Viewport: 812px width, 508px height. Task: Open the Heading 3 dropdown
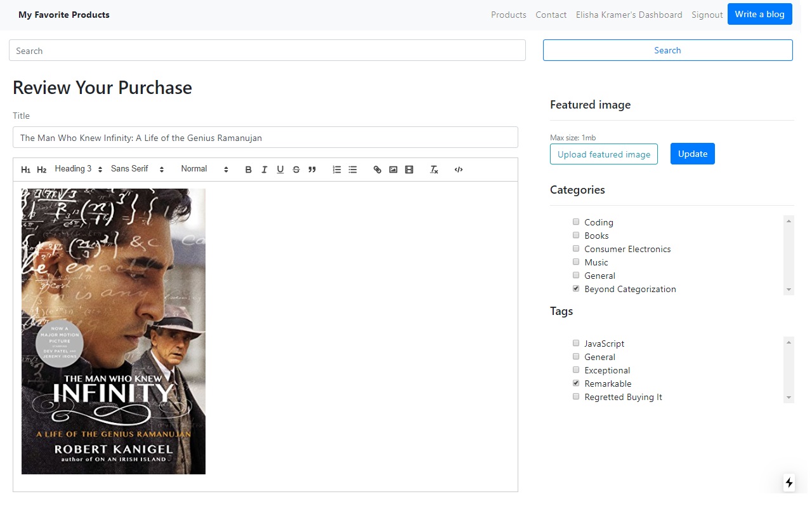79,169
